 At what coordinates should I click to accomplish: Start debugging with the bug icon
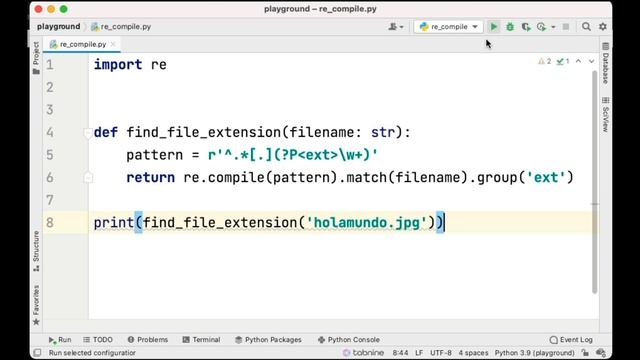point(510,27)
